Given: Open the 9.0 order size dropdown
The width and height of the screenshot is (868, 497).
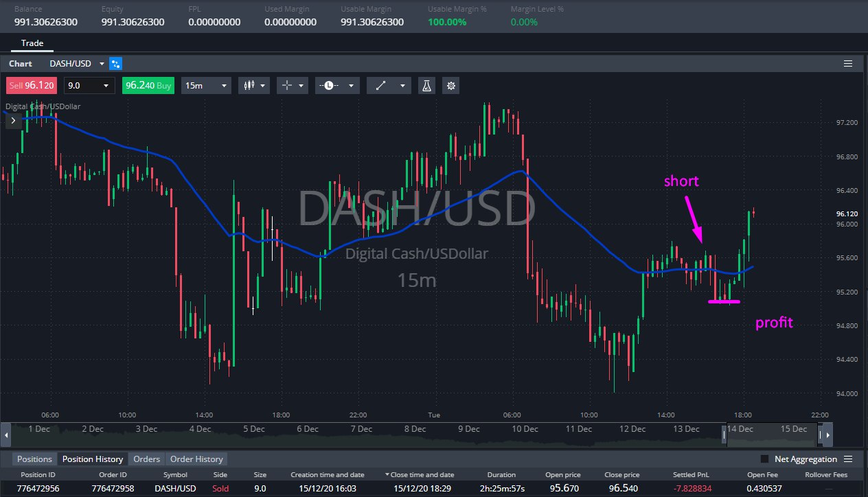Looking at the screenshot, I should click(x=89, y=86).
